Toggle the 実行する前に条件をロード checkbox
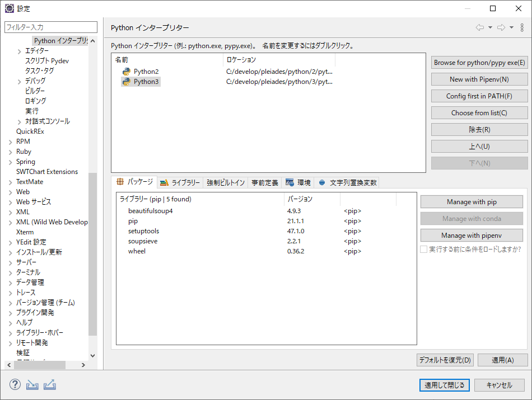Image resolution: width=532 pixels, height=400 pixels. (424, 249)
